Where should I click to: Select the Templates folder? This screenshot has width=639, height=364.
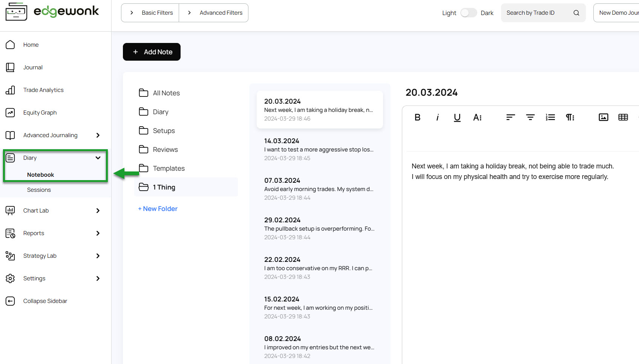click(169, 168)
